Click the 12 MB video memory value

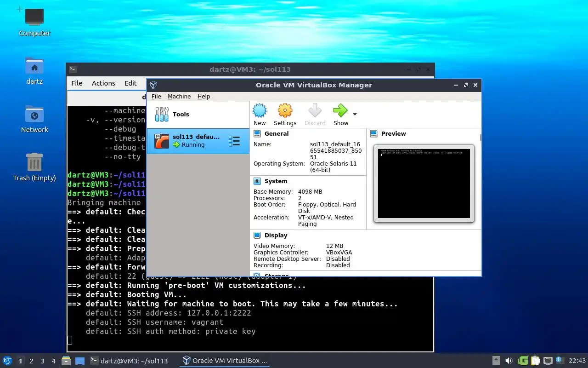[x=334, y=246]
